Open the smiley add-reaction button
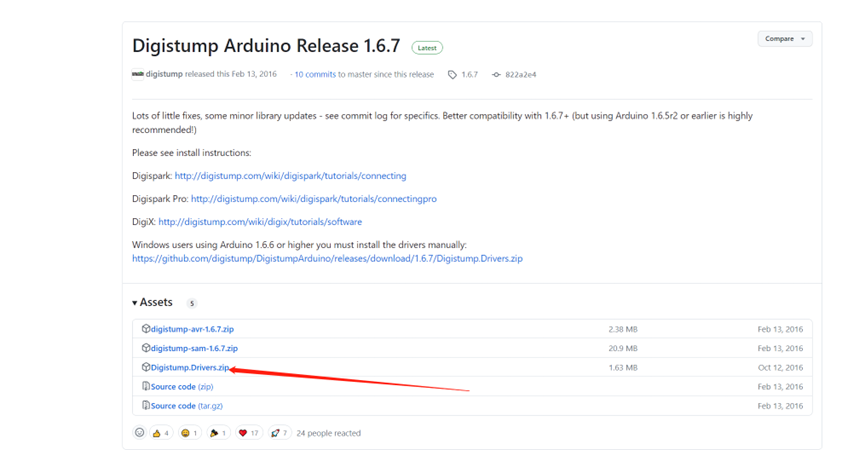The width and height of the screenshot is (865, 450). (140, 433)
